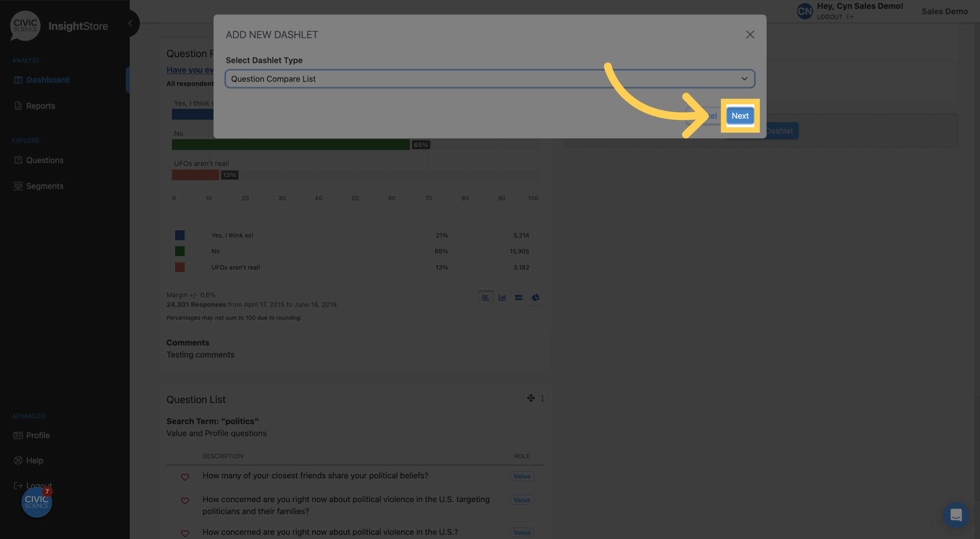Open Question List dashlet options menu
This screenshot has height=539, width=980.
coord(542,398)
